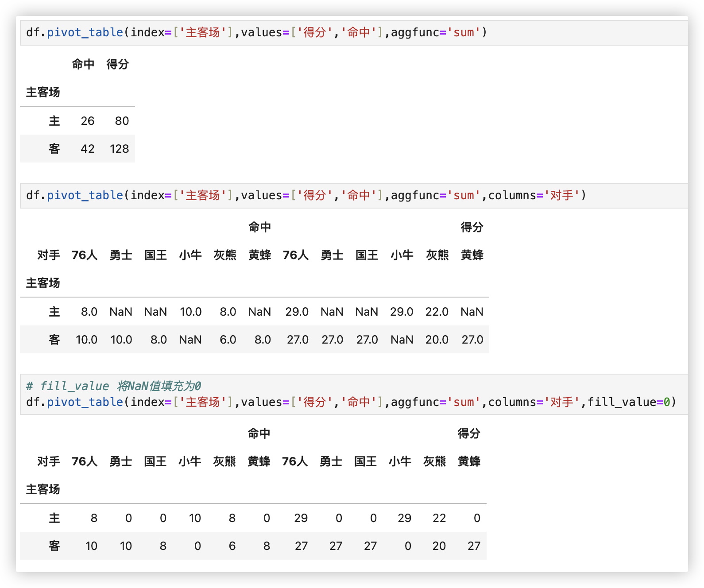Click the 客 row label in the second table

pos(54,340)
